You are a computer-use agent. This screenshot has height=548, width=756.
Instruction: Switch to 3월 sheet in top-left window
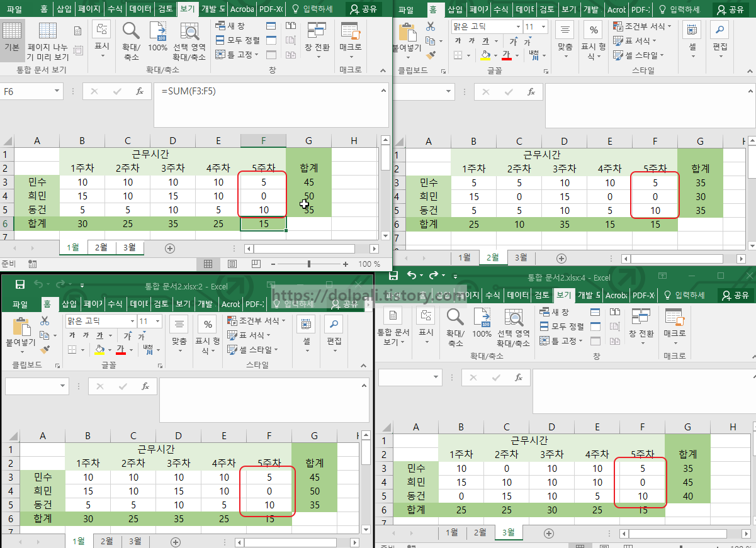click(129, 247)
